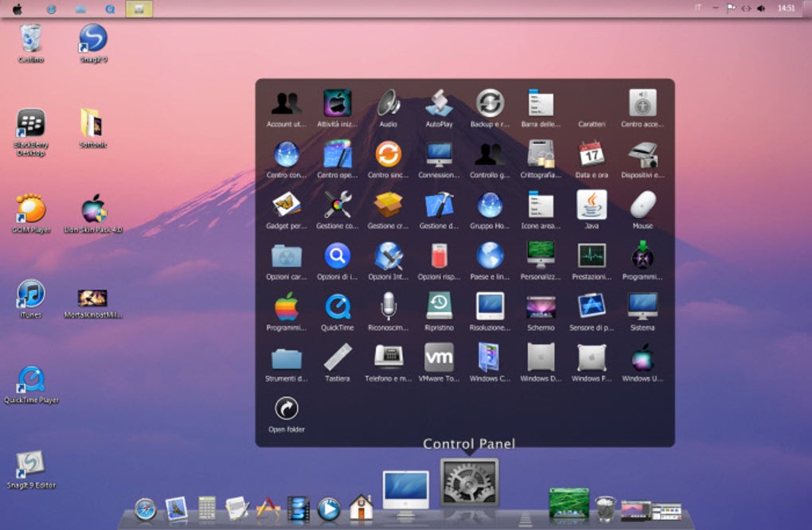Open the Mail stamp dock icon
The width and height of the screenshot is (812, 530).
pos(176,509)
